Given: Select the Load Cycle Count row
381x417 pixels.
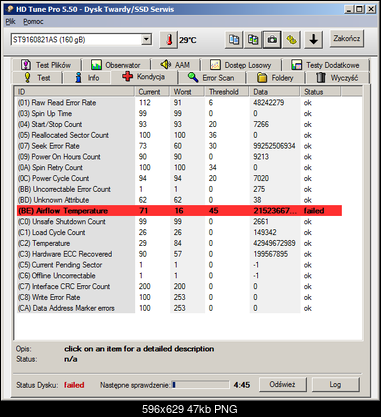Looking at the screenshot, I should [179, 232].
